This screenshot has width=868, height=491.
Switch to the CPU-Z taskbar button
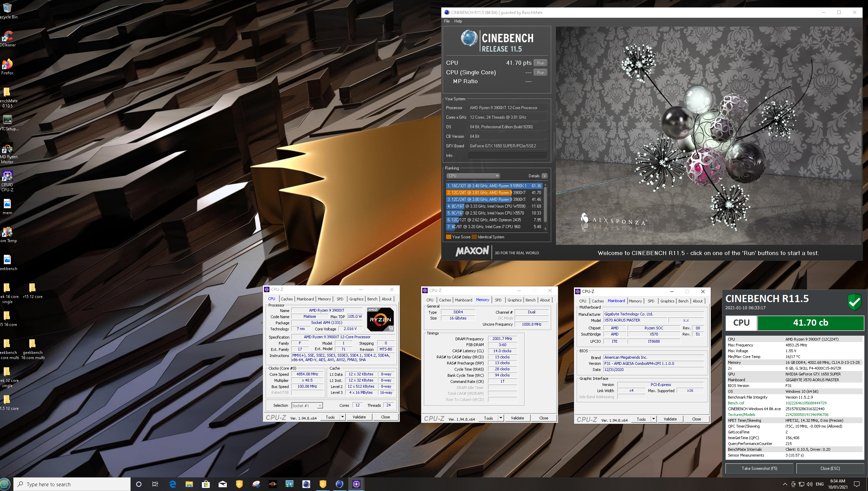pos(356,484)
